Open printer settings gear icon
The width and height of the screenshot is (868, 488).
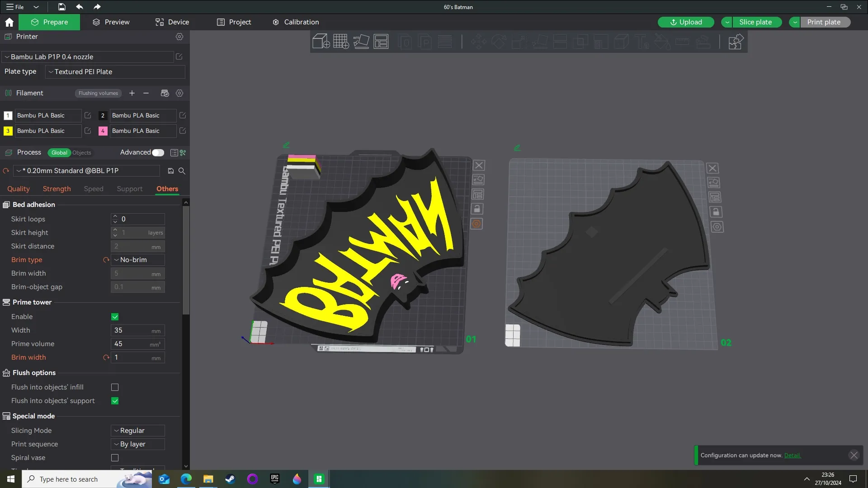(x=179, y=37)
